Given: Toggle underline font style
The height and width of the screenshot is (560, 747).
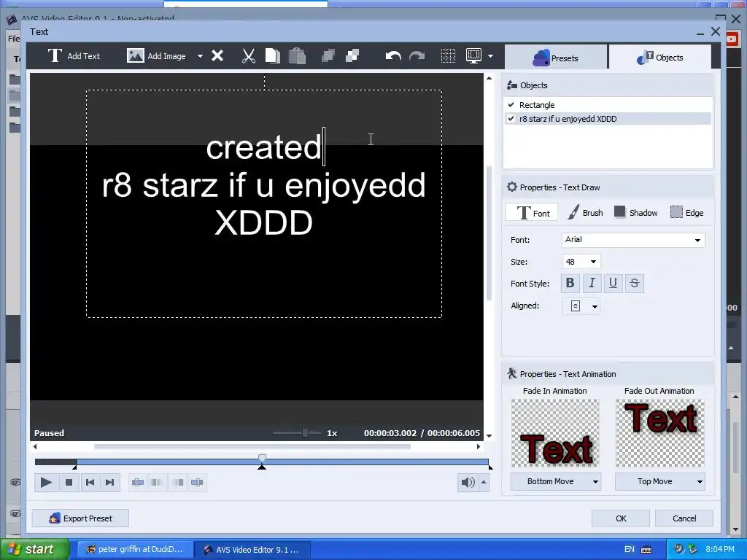Looking at the screenshot, I should (613, 284).
